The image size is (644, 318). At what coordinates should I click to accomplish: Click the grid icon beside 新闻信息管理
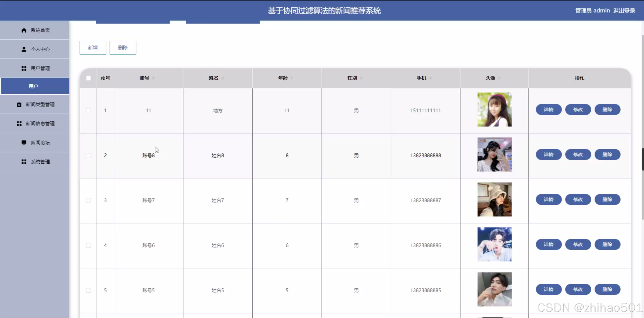tap(19, 124)
